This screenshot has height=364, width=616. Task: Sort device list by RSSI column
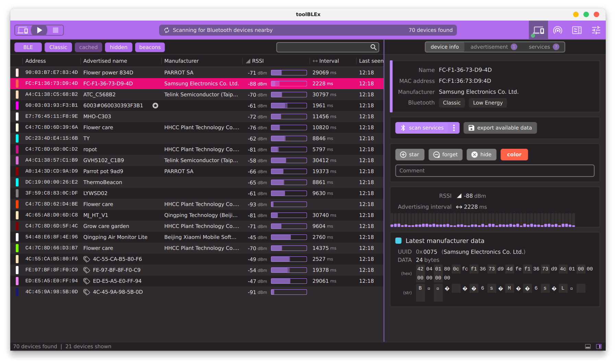257,61
